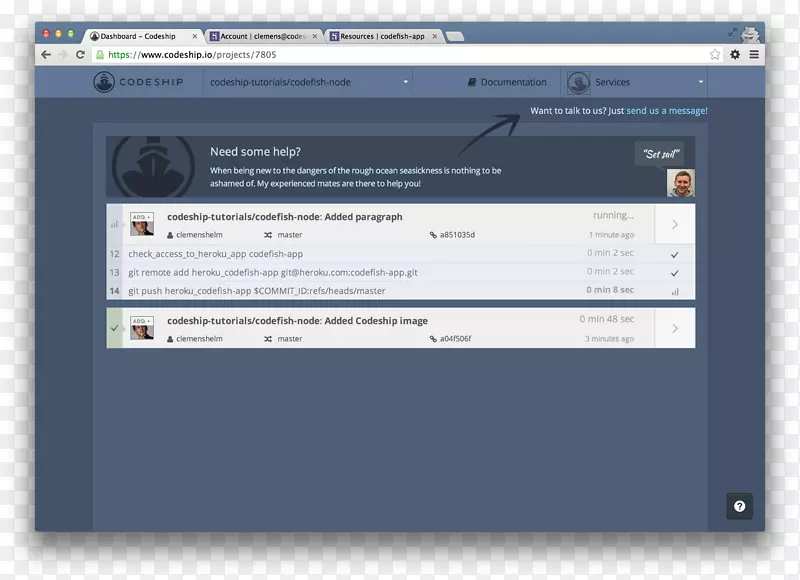Click the ship illustration in the help banner
The height and width of the screenshot is (580, 800).
click(155, 167)
